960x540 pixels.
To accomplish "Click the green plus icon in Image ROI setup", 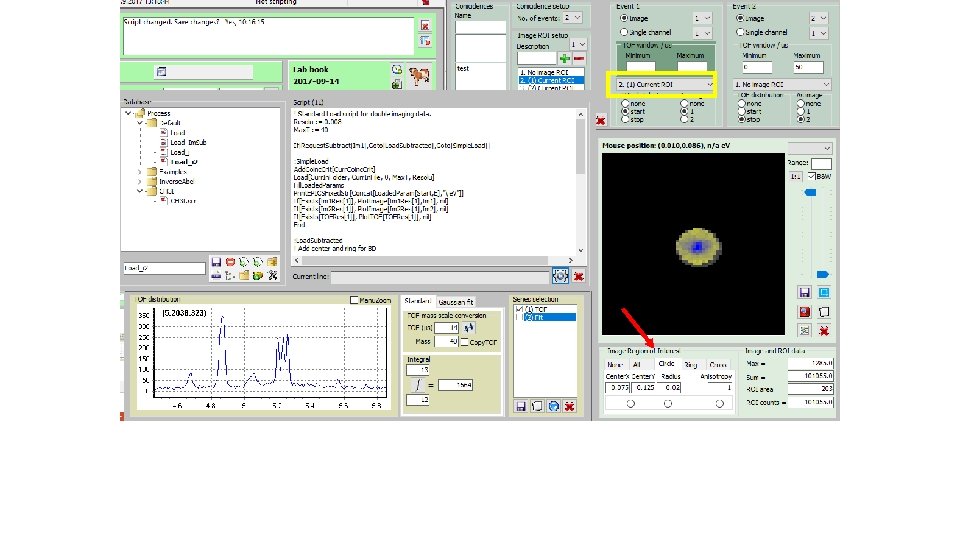I will point(565,59).
